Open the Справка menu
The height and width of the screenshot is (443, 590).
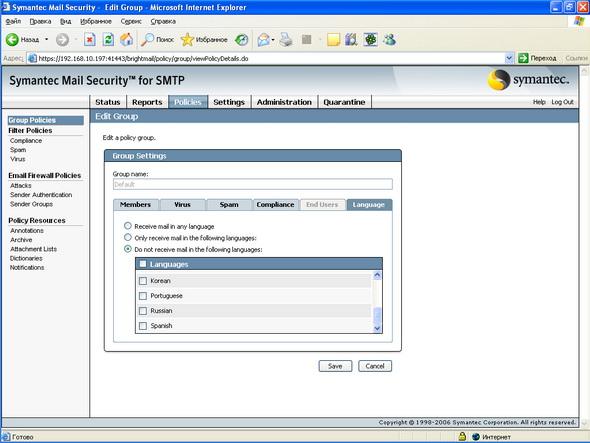163,21
